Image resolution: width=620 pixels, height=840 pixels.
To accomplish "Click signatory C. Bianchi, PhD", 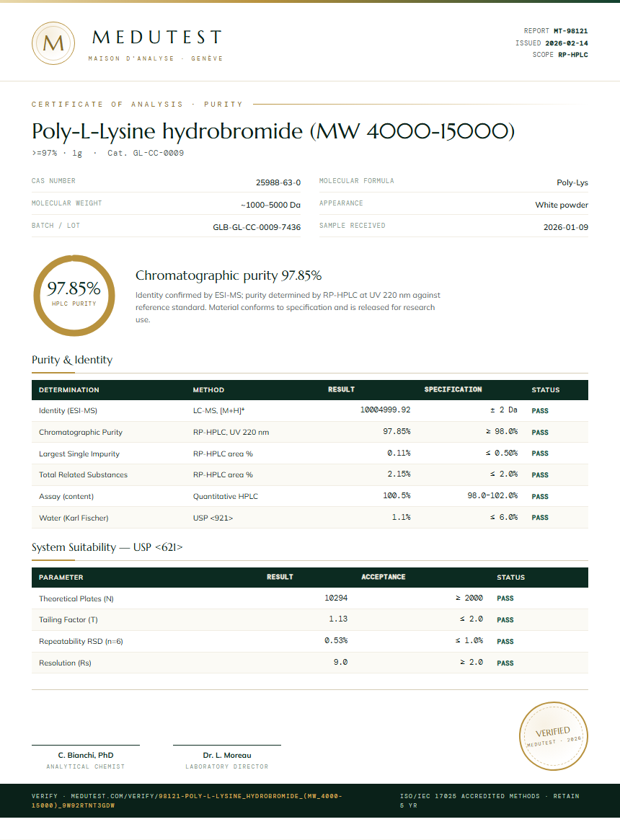I will [x=86, y=756].
